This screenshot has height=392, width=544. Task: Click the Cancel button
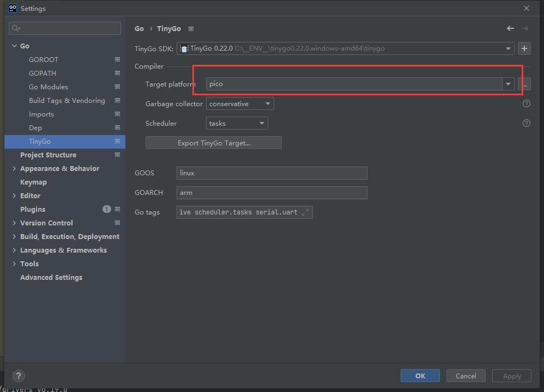466,376
